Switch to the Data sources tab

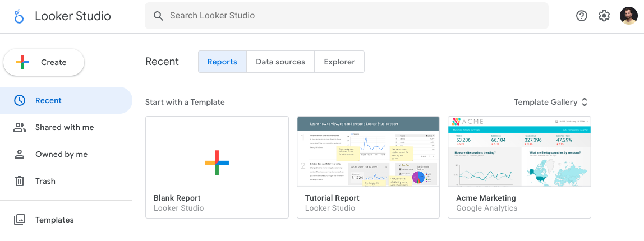[280, 62]
